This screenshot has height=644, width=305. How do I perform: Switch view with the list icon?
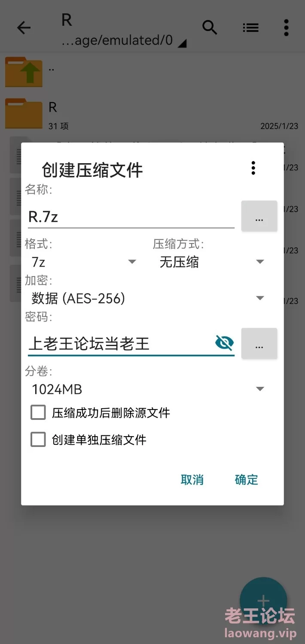[x=250, y=28]
